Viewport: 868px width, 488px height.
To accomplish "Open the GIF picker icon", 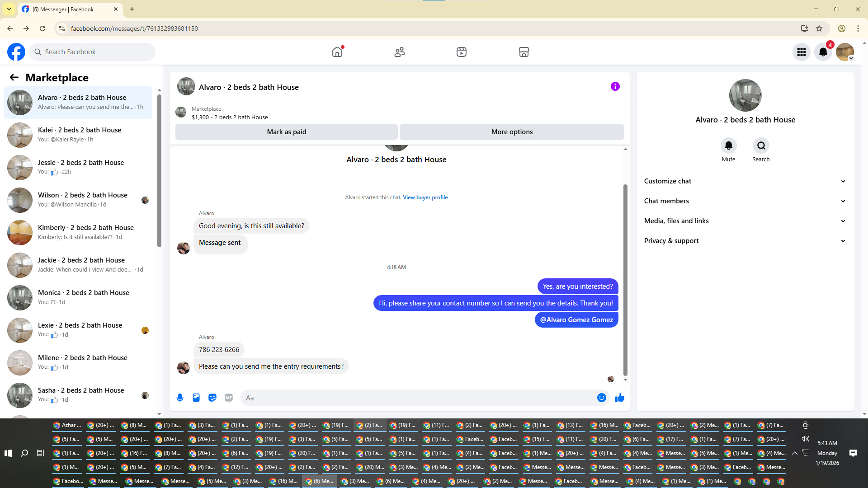I will [x=229, y=398].
